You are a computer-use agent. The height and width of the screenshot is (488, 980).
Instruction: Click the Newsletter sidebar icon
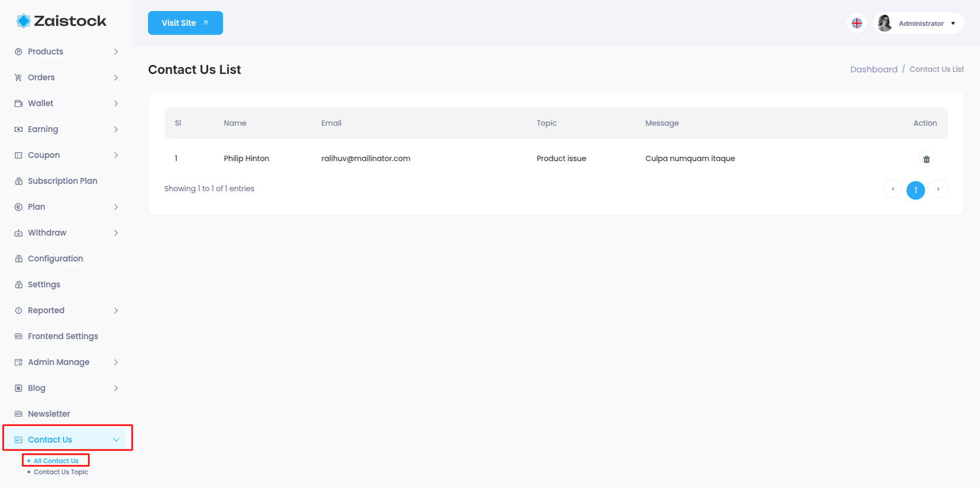(19, 414)
